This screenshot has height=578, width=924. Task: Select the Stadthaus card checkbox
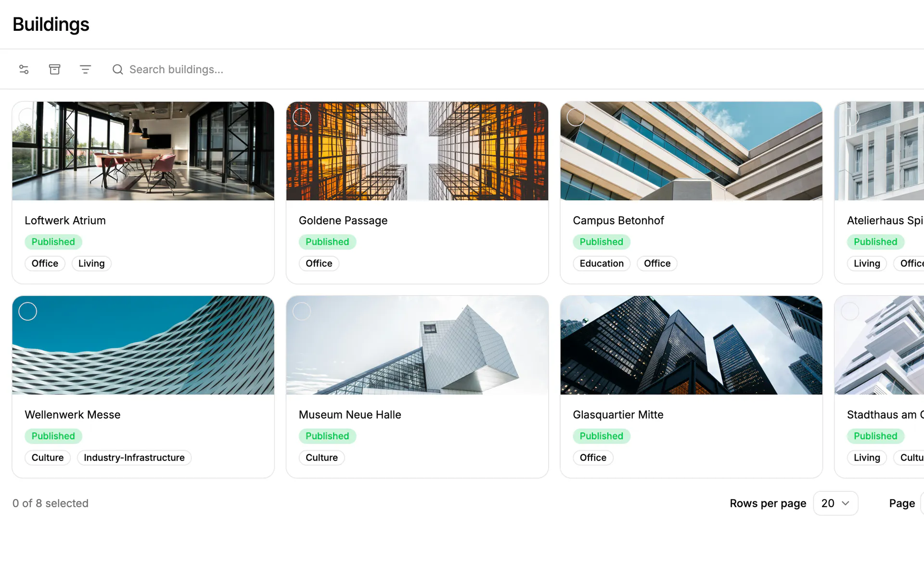tap(850, 312)
